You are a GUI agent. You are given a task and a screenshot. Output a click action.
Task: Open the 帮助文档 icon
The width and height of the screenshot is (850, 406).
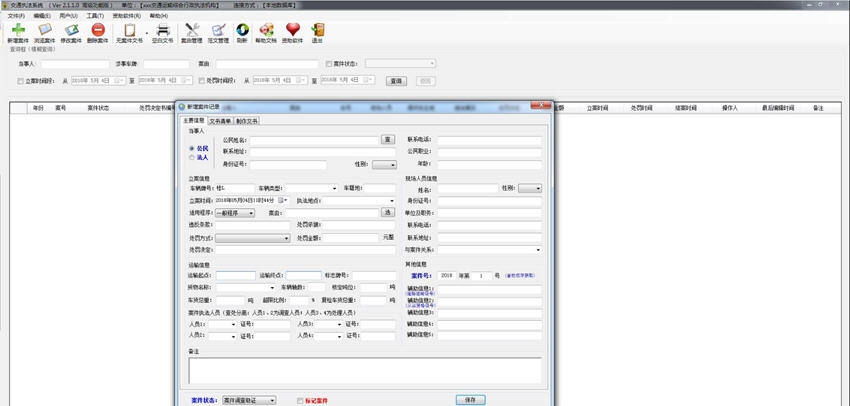tap(267, 32)
